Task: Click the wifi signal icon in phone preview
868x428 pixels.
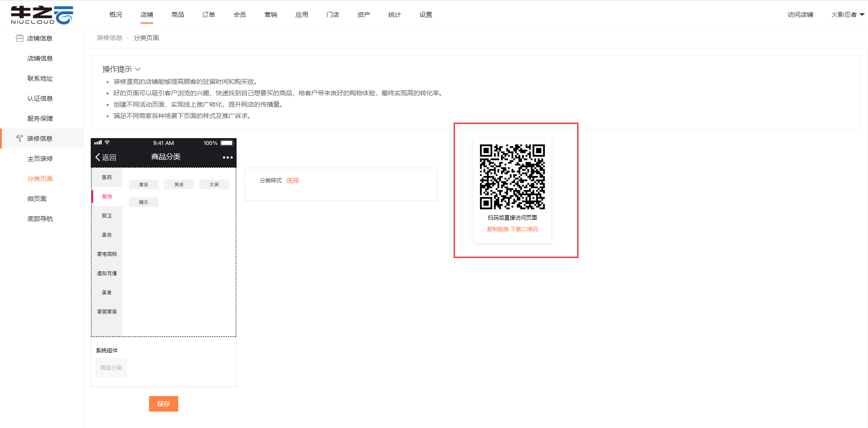Action: [107, 143]
